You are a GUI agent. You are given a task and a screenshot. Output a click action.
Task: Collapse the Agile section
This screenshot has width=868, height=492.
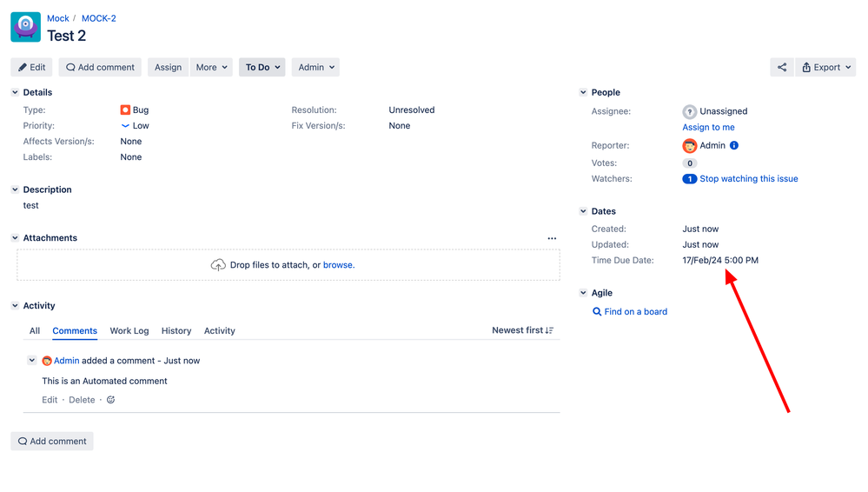(x=583, y=293)
